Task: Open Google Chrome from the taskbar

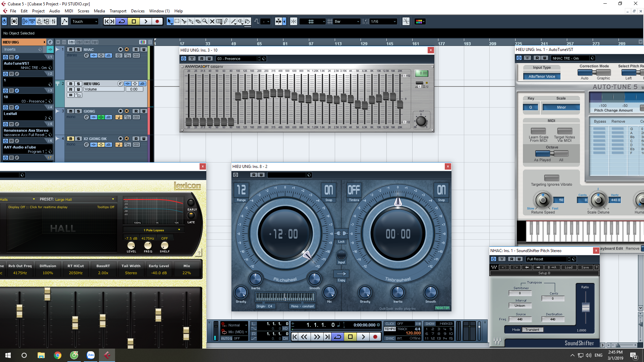Action: pos(58,355)
